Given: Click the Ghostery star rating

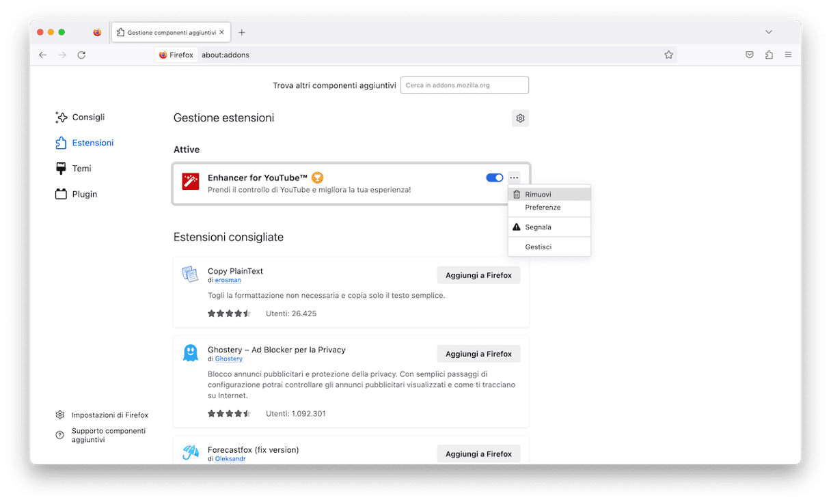Looking at the screenshot, I should (230, 413).
